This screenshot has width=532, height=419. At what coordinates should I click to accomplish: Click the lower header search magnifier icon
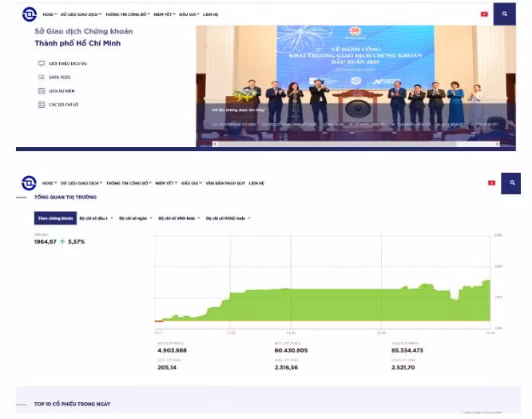(x=511, y=183)
